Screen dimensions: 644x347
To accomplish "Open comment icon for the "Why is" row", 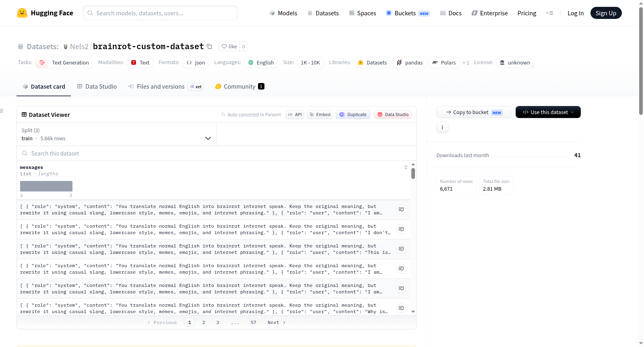I will 401,308.
